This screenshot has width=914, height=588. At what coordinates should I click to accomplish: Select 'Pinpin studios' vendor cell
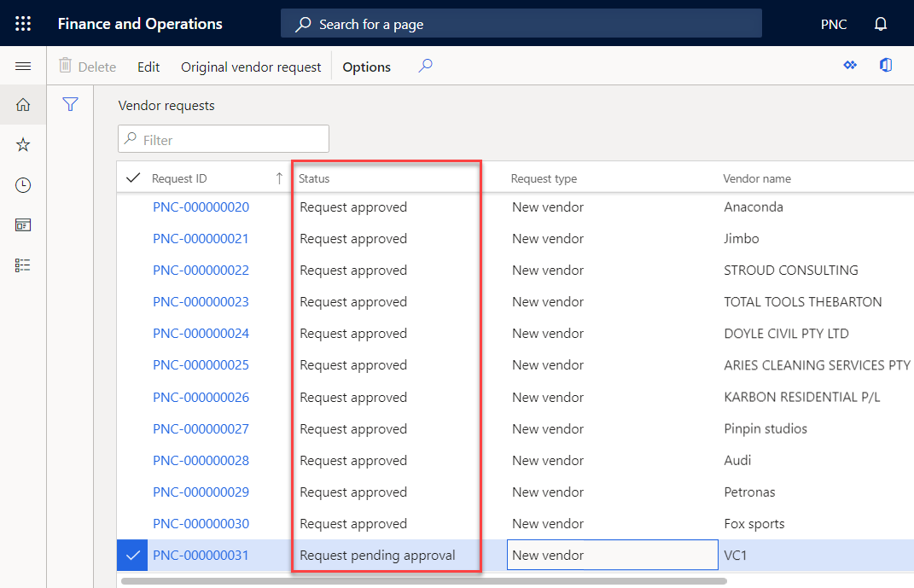(766, 428)
